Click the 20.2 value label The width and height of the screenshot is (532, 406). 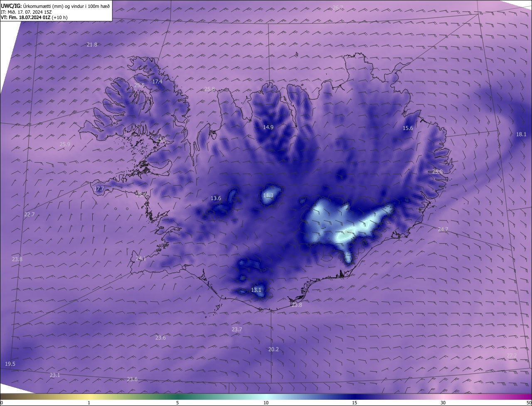(x=273, y=350)
